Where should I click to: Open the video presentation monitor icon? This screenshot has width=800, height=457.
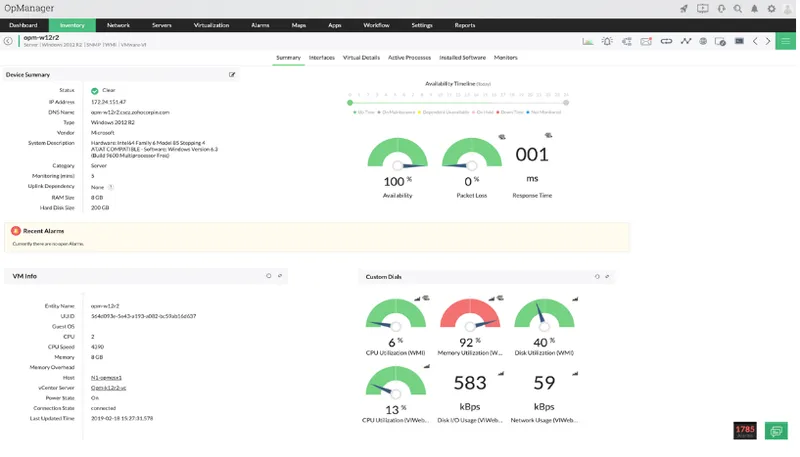pos(703,9)
